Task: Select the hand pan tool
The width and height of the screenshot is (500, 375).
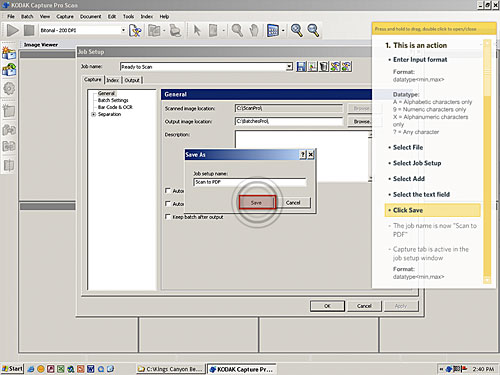Action: tap(254, 31)
